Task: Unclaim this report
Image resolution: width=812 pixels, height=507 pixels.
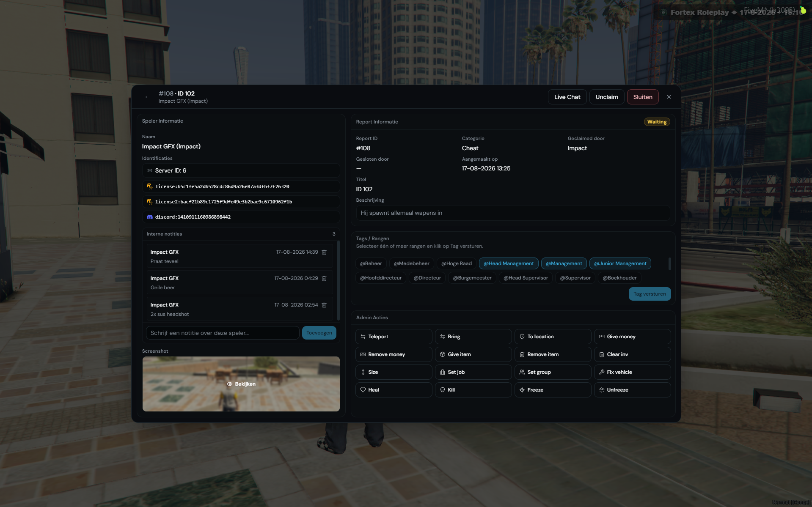Action: pyautogui.click(x=606, y=97)
